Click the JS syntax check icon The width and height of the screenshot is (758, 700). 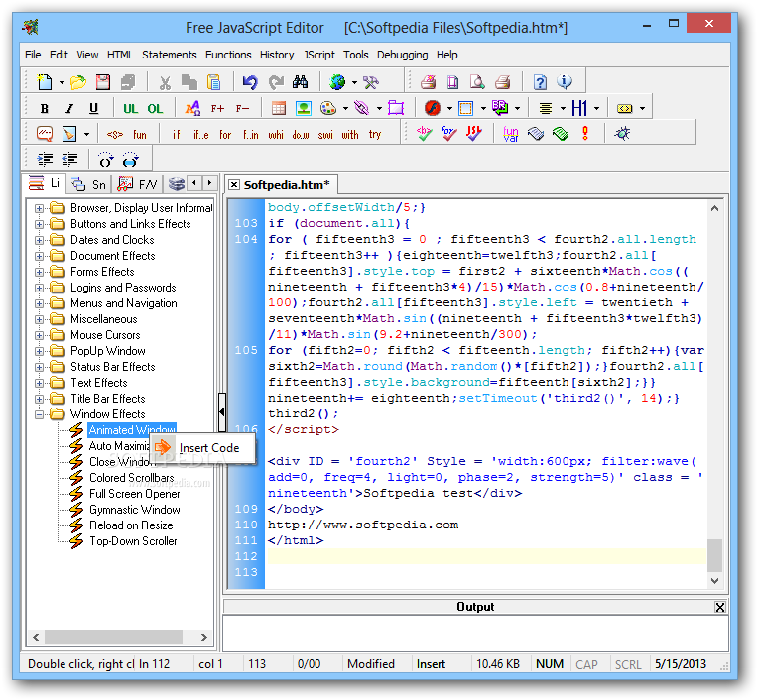coord(473,133)
